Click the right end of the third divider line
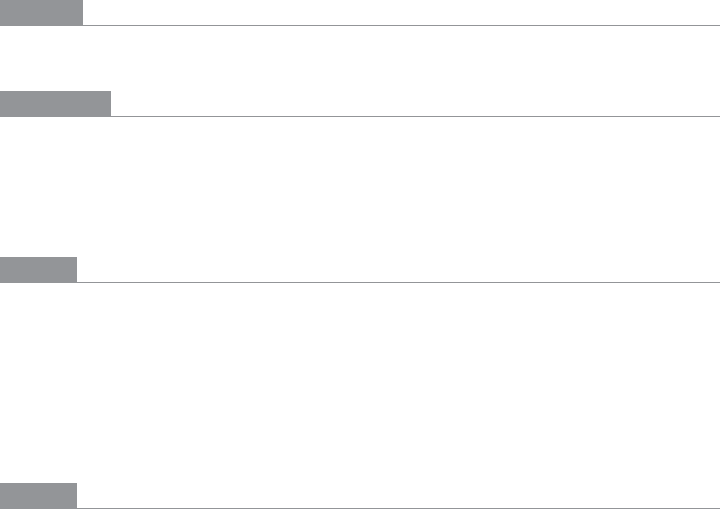The height and width of the screenshot is (509, 720). coord(717,282)
